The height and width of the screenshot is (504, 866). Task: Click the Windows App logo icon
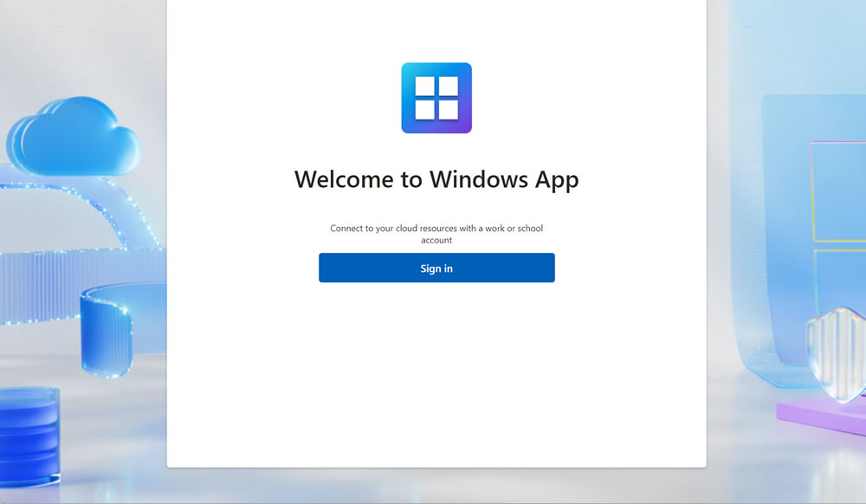pyautogui.click(x=436, y=98)
